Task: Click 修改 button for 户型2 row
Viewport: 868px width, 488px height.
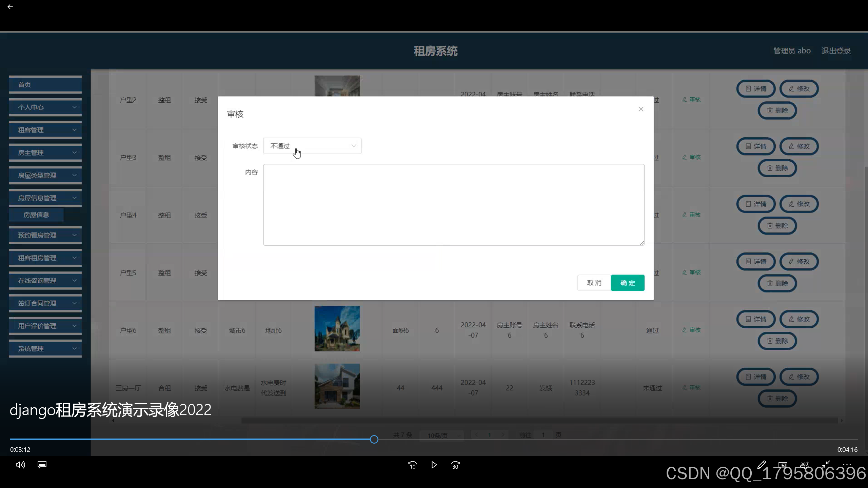Action: 799,89
